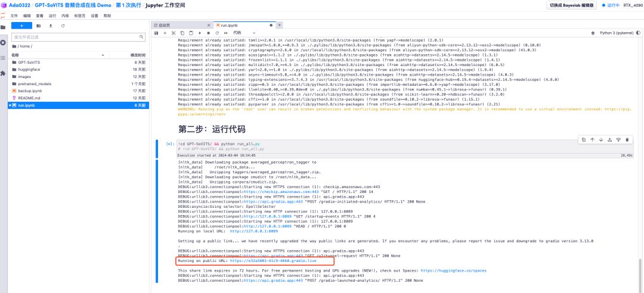Restart kernel and run all cells
Viewport: 644px width, 293px height.
coord(225,33)
